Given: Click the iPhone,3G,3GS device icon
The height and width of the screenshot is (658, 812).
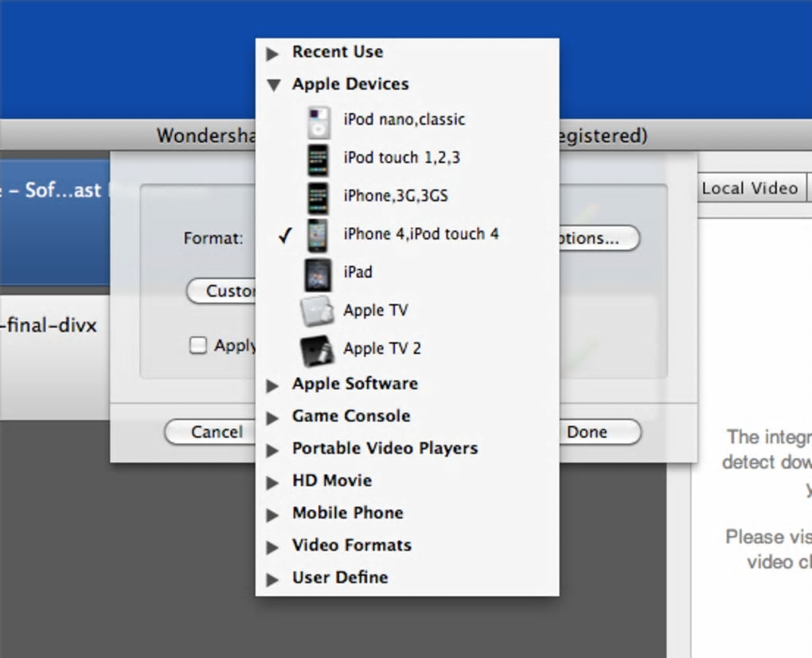Looking at the screenshot, I should [x=318, y=198].
